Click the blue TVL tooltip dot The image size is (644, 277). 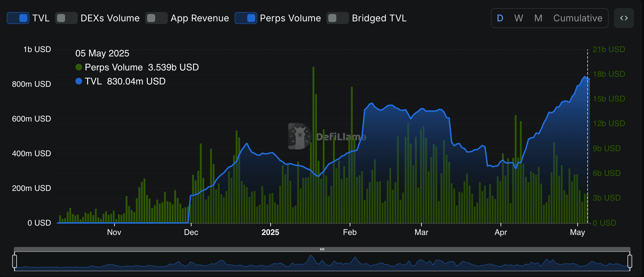[x=79, y=81]
